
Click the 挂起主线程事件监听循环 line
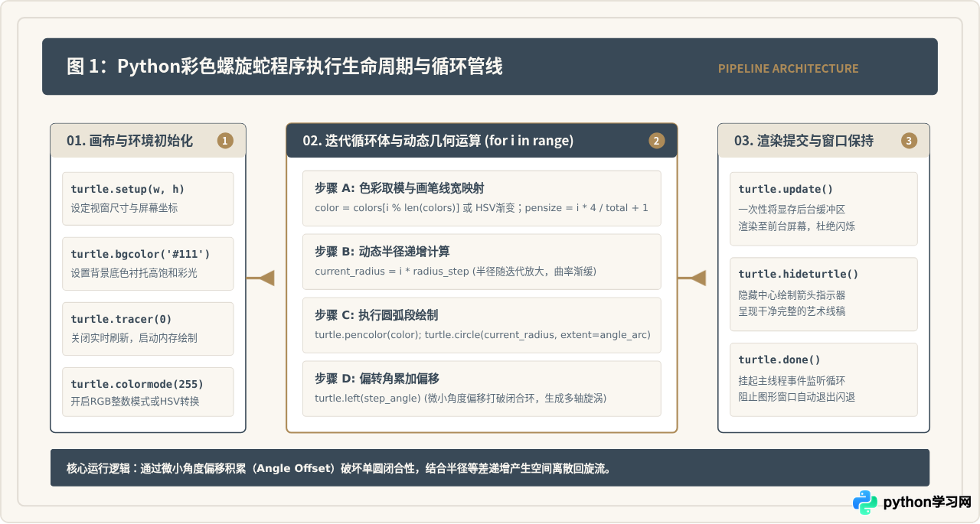pyautogui.click(x=792, y=381)
